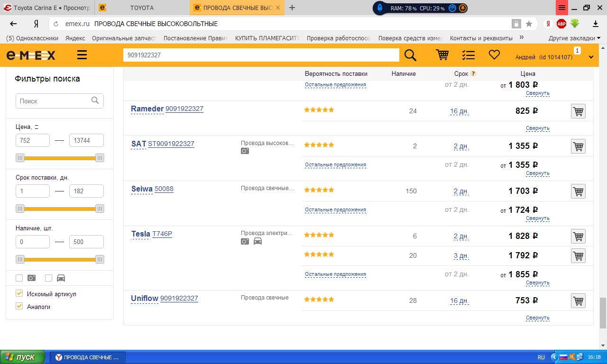Viewport: 607px width, 364px height.
Task: Click the left handle of price slider
Action: [x=20, y=158]
